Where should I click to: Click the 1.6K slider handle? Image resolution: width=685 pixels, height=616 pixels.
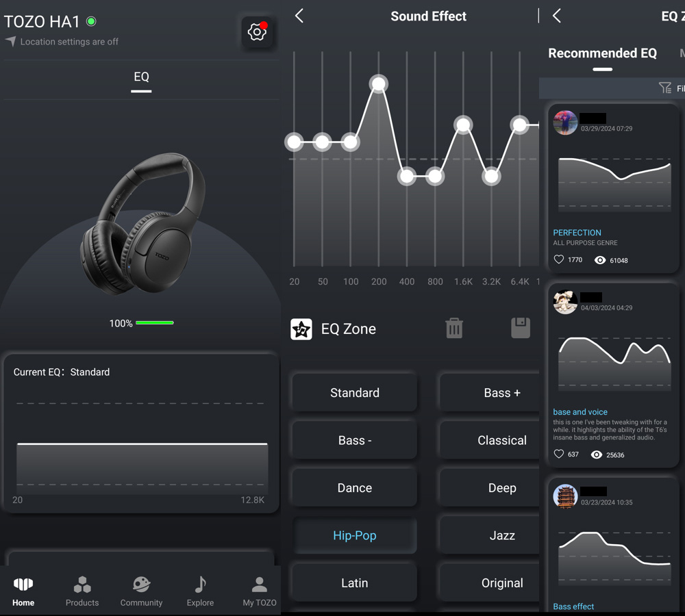pos(463,125)
